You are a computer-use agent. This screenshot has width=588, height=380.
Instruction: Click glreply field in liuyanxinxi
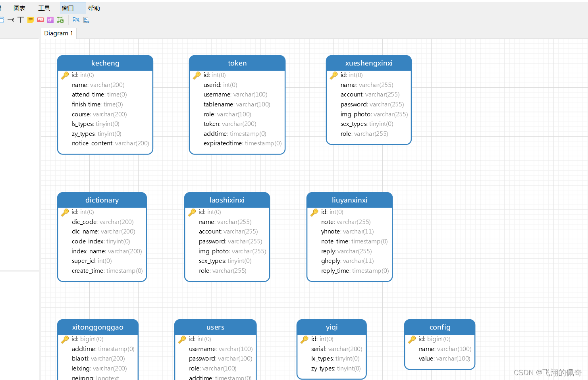(x=347, y=261)
